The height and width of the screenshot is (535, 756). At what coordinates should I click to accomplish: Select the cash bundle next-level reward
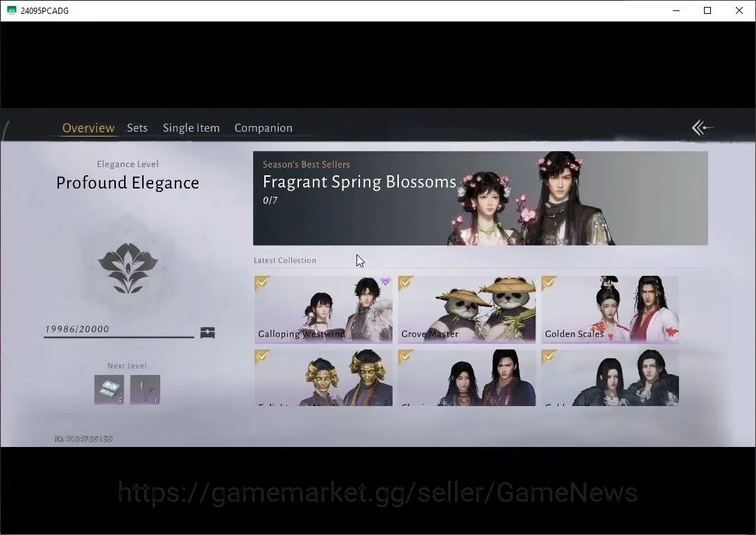[109, 389]
